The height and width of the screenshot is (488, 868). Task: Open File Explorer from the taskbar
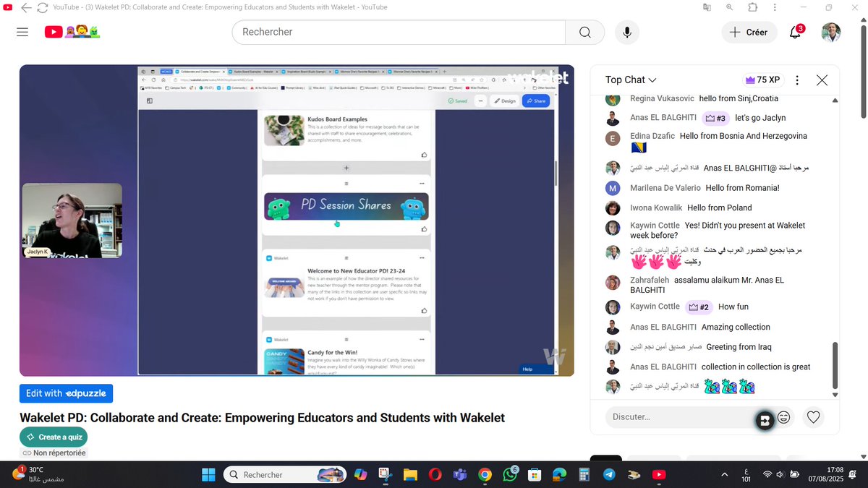410,475
